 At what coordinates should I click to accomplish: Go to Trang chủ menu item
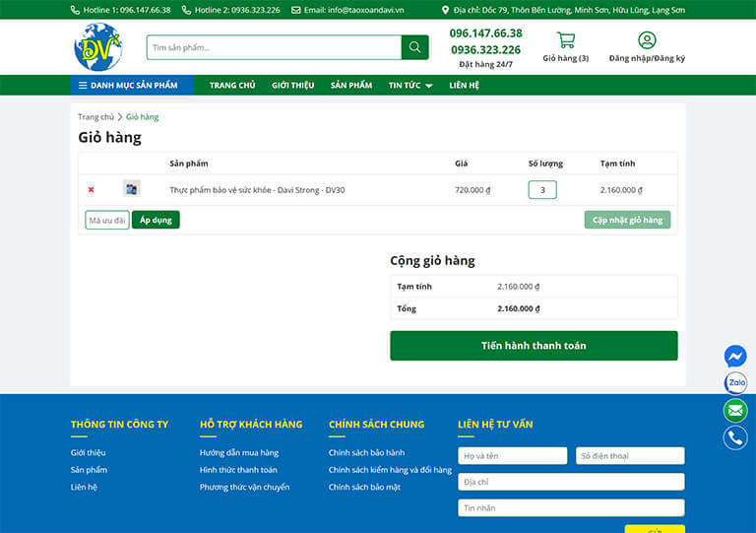click(x=232, y=86)
